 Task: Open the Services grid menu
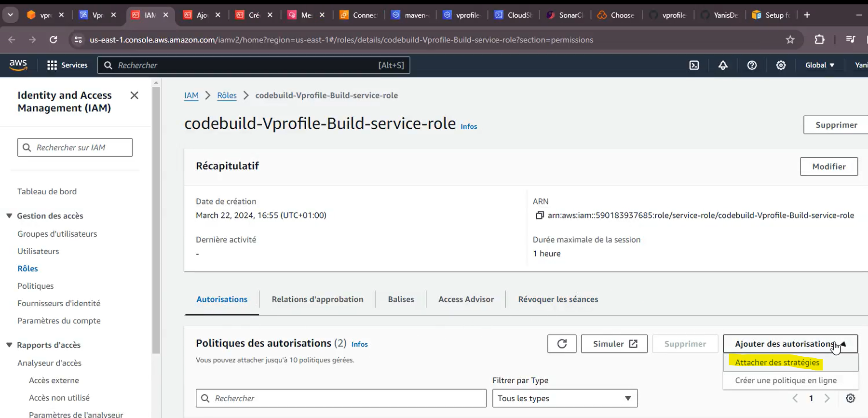pyautogui.click(x=67, y=65)
